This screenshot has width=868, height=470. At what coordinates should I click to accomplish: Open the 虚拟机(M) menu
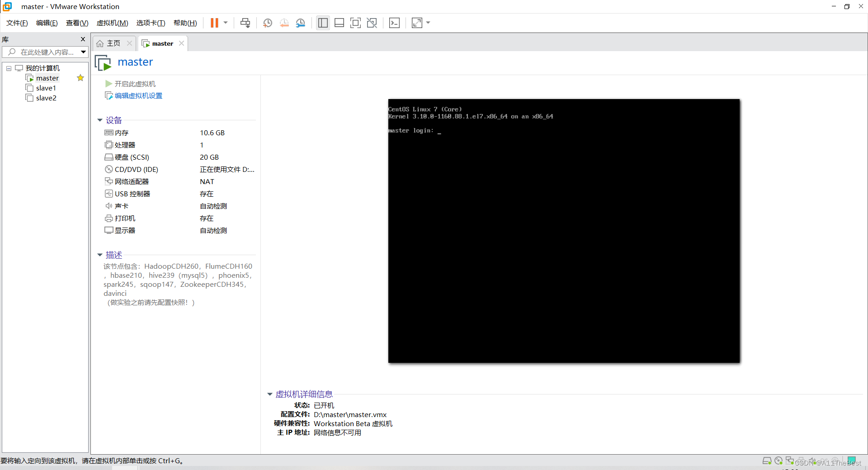113,23
